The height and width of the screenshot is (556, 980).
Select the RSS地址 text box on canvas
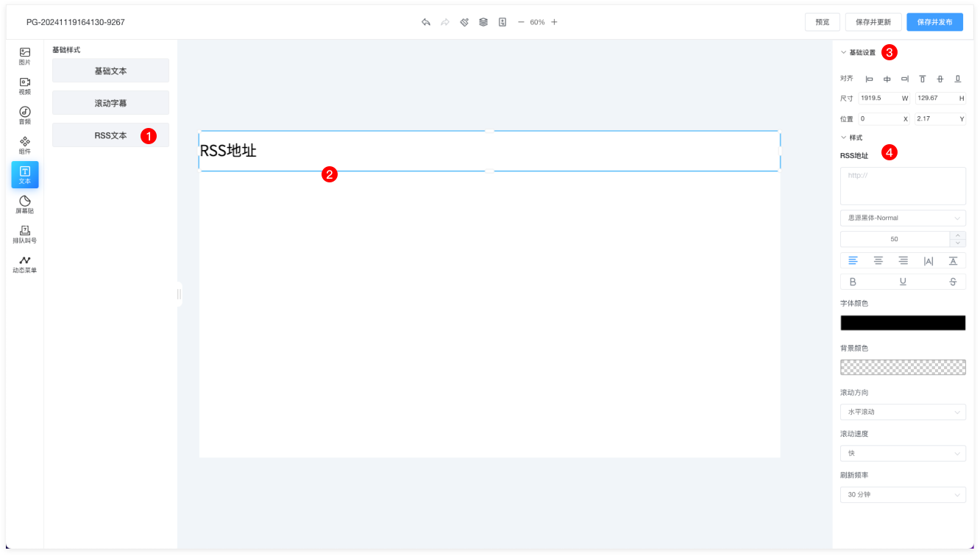(x=489, y=151)
